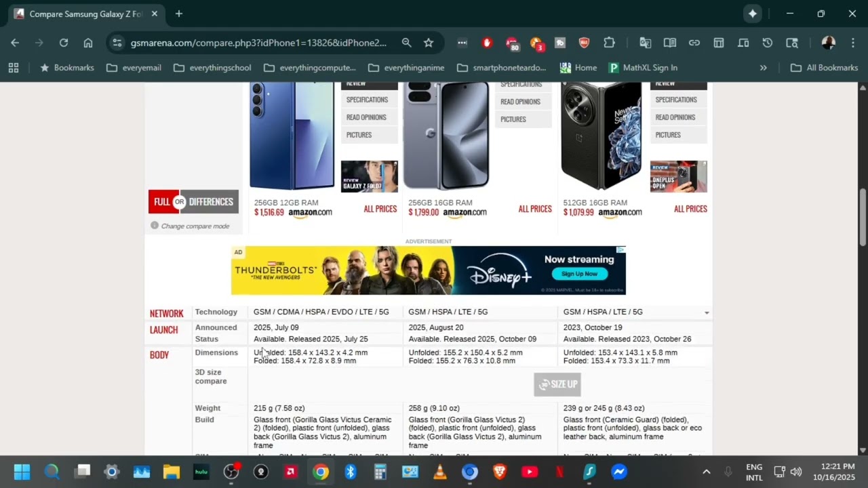This screenshot has height=488, width=868.
Task: Open the Chrome history clock icon
Action: [768, 43]
